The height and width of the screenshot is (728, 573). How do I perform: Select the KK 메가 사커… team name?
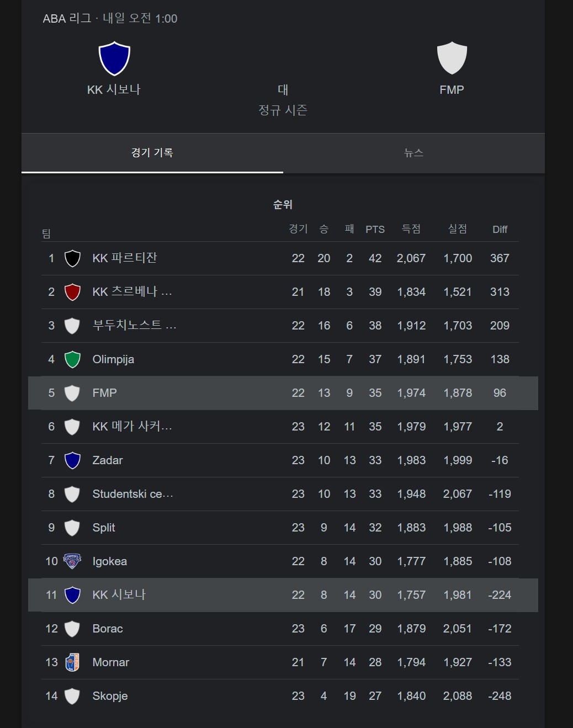tap(132, 427)
